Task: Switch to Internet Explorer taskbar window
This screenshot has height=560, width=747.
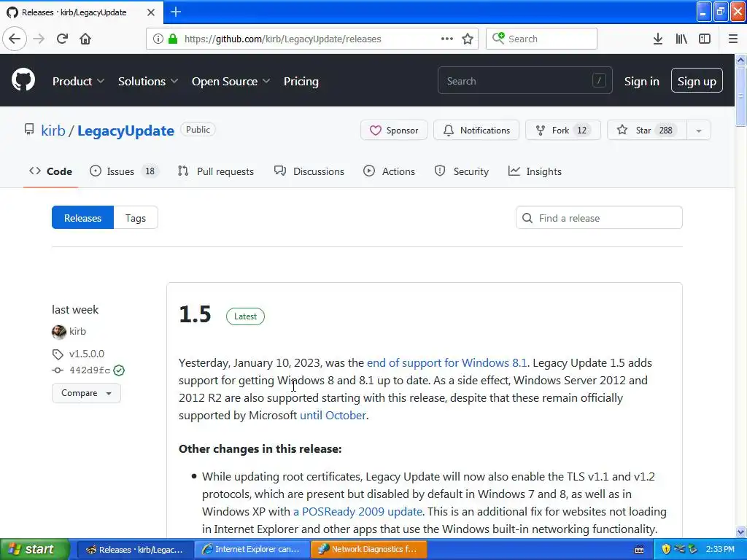Action: click(252, 550)
